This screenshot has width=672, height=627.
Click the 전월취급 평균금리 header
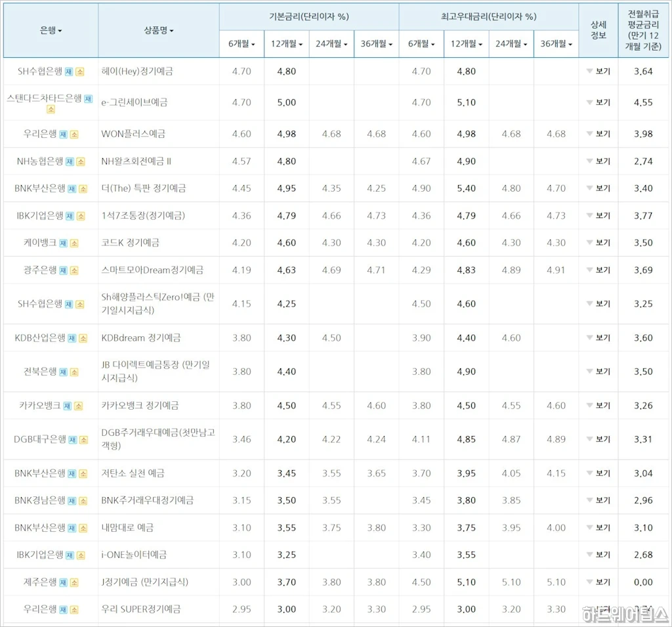coord(643,30)
